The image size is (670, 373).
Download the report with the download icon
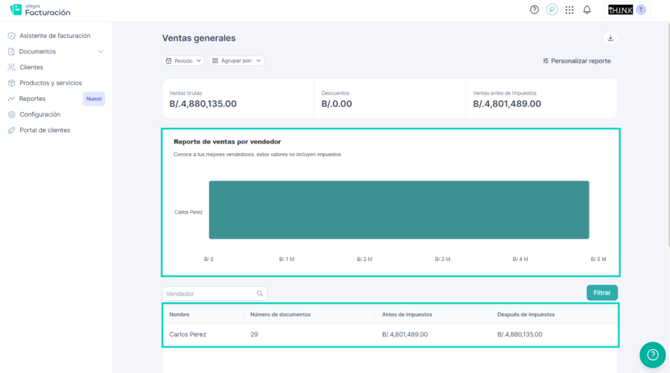[x=610, y=38]
